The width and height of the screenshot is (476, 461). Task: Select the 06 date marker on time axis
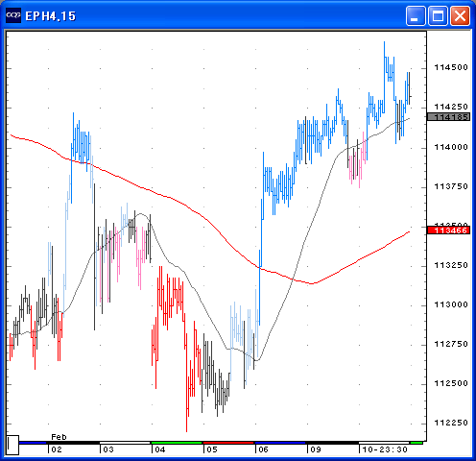[263, 449]
